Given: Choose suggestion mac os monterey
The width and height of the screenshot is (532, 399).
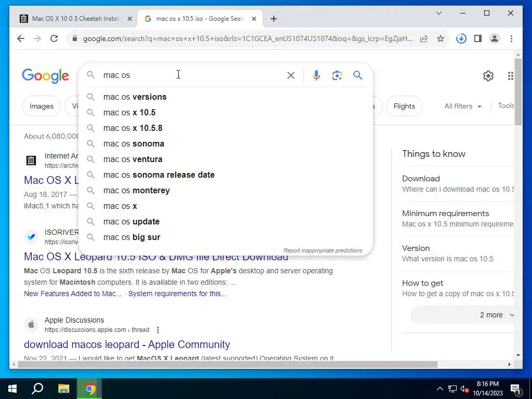Looking at the screenshot, I should 225,190.
